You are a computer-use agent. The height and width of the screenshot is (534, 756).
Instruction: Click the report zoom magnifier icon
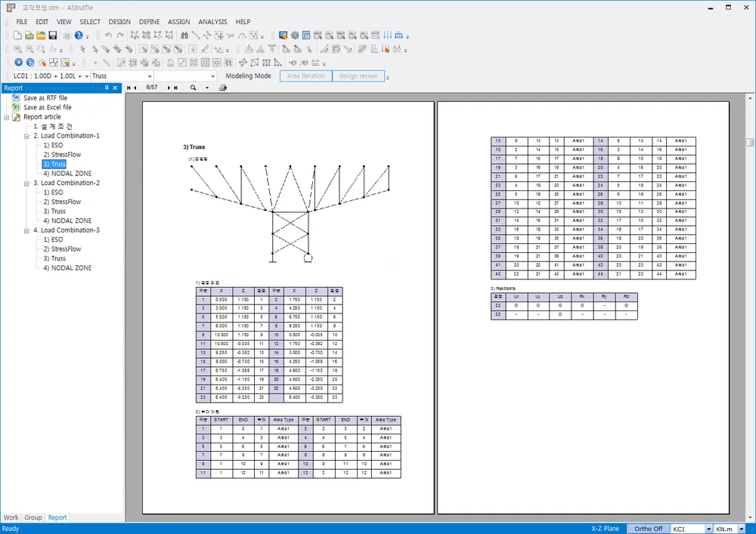pyautogui.click(x=193, y=88)
